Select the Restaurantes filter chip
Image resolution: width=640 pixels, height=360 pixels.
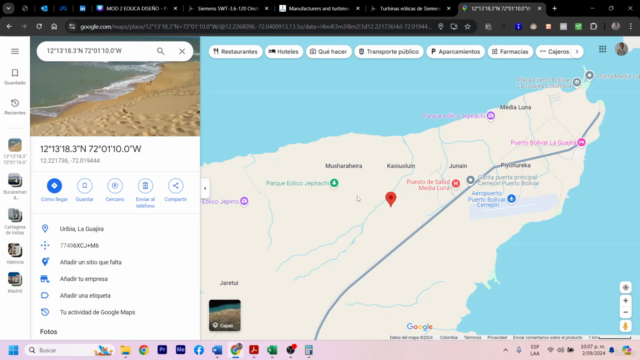pos(236,51)
